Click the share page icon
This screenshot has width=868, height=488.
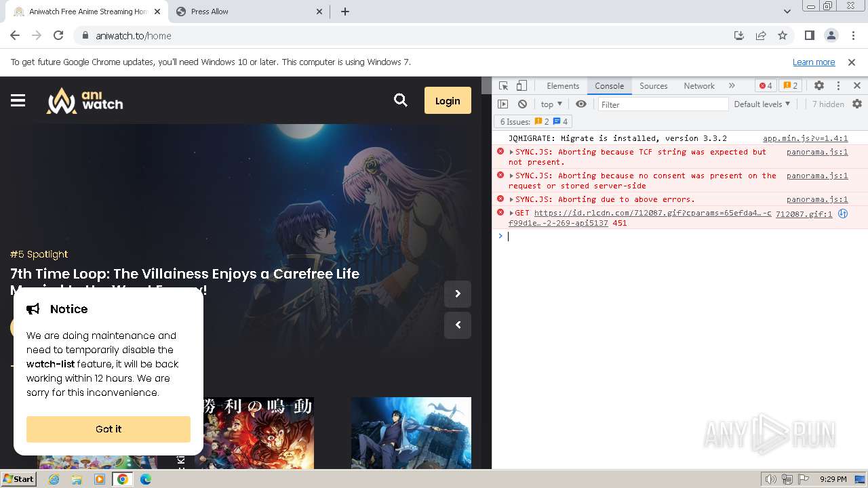761,35
